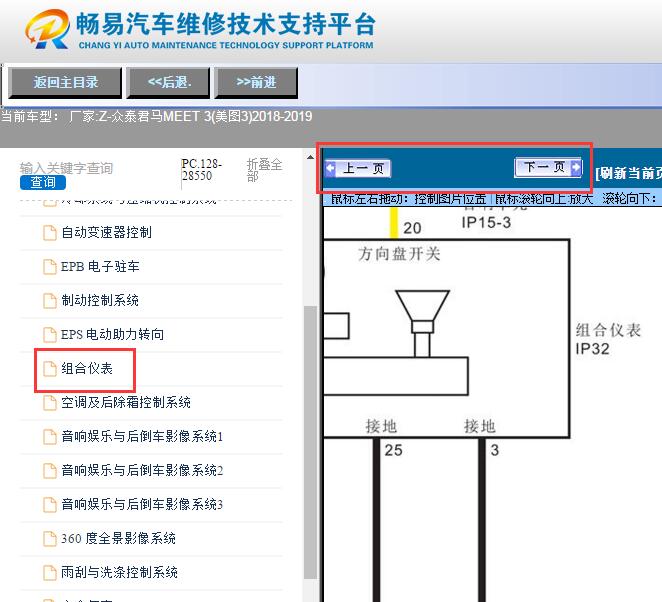Click 折叠全部 to collapse all
Viewport: 662px width, 602px height.
[264, 170]
